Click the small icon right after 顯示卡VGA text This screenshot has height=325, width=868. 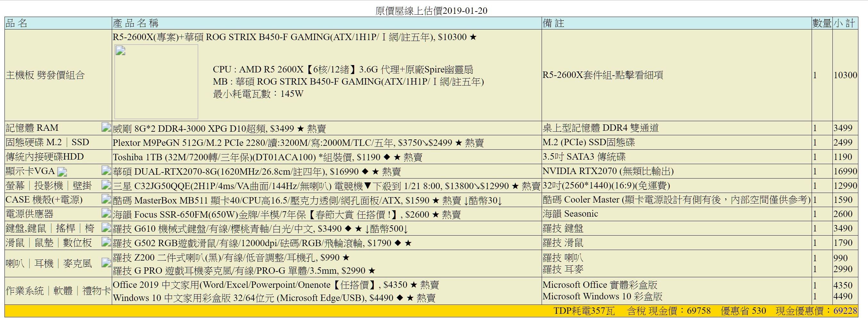pos(62,172)
